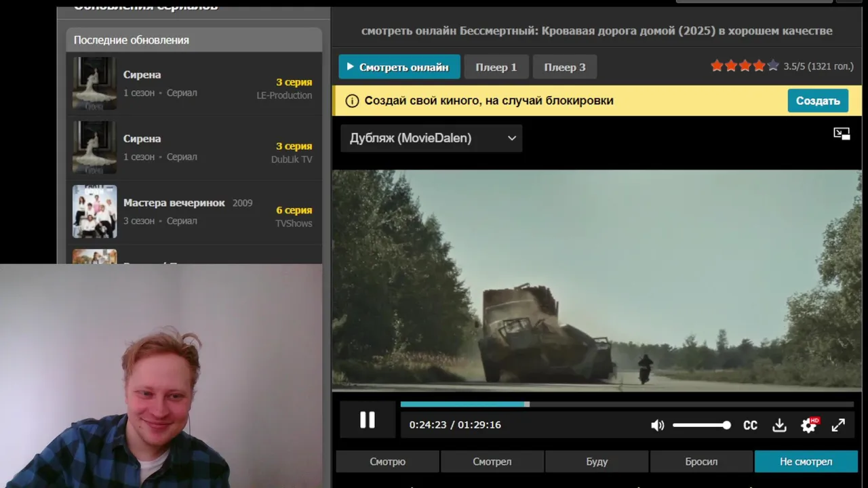This screenshot has height=488, width=868.
Task: Click the 0:24:23 / 01:29:16 time display
Action: [455, 425]
